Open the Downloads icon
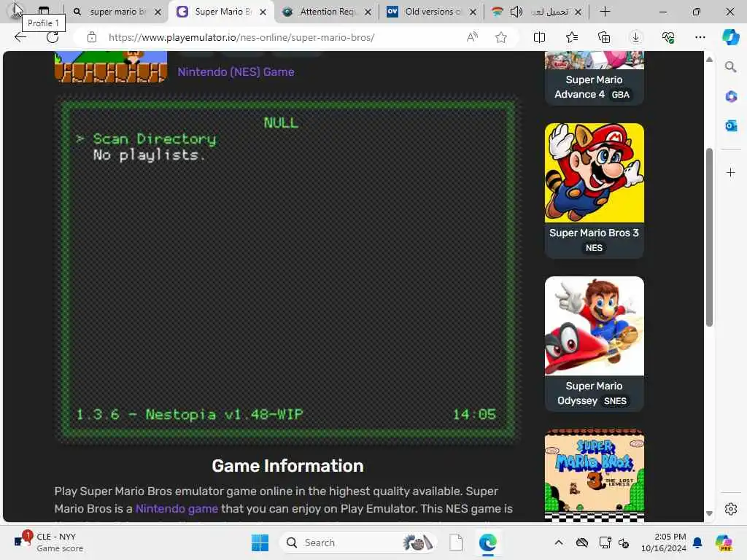 [x=635, y=37]
